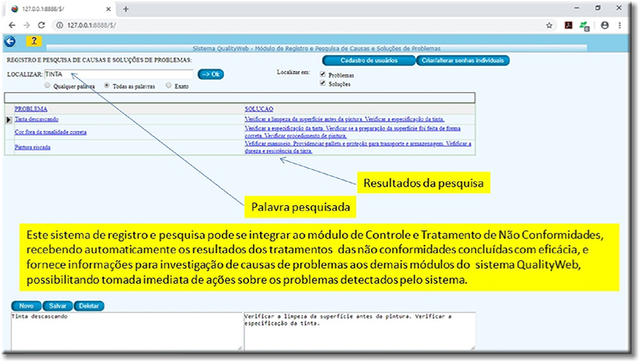Click the green extension icon in toolbar
Image resolution: width=642 pixels, height=364 pixels.
click(x=584, y=26)
